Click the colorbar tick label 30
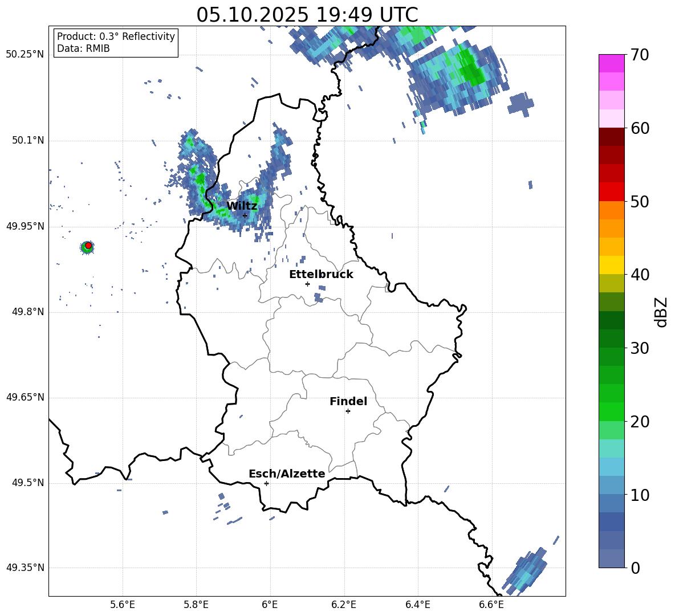This screenshot has width=675, height=616. pyautogui.click(x=640, y=348)
